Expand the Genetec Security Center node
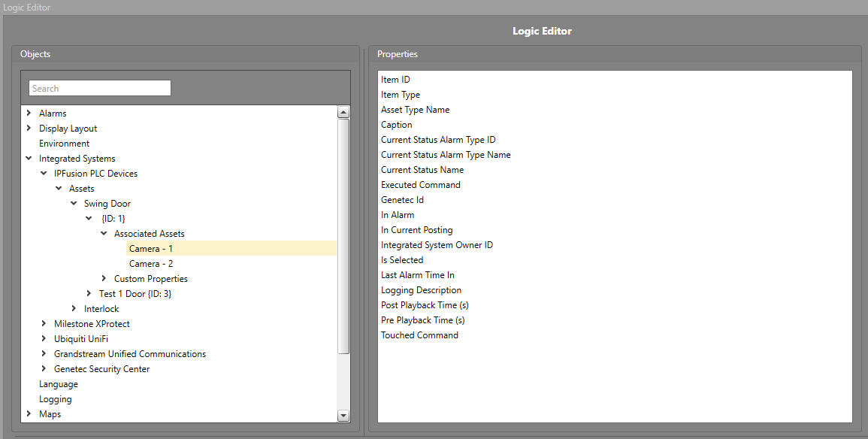Viewport: 868px width, 439px height. tap(44, 369)
